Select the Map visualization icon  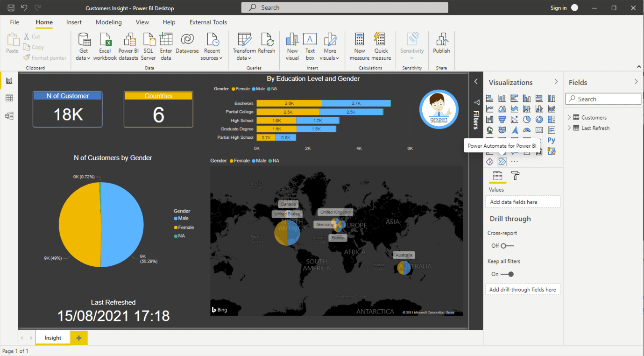(489, 130)
